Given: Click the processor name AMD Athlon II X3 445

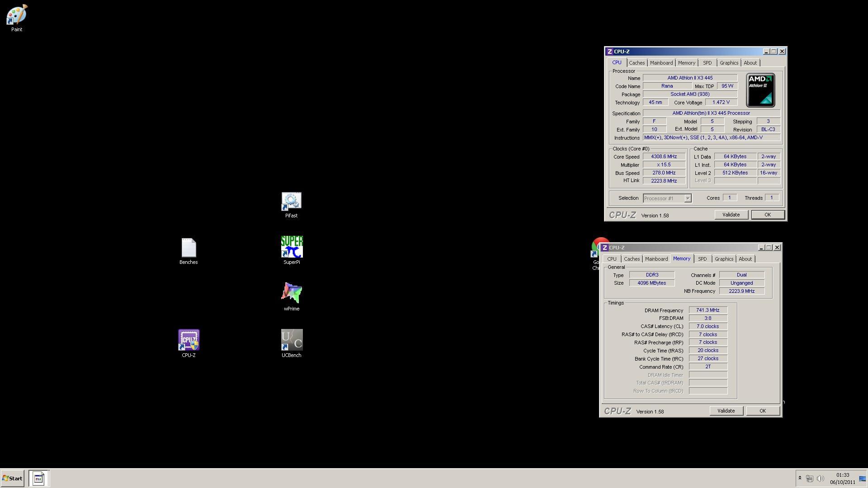Looking at the screenshot, I should [690, 78].
